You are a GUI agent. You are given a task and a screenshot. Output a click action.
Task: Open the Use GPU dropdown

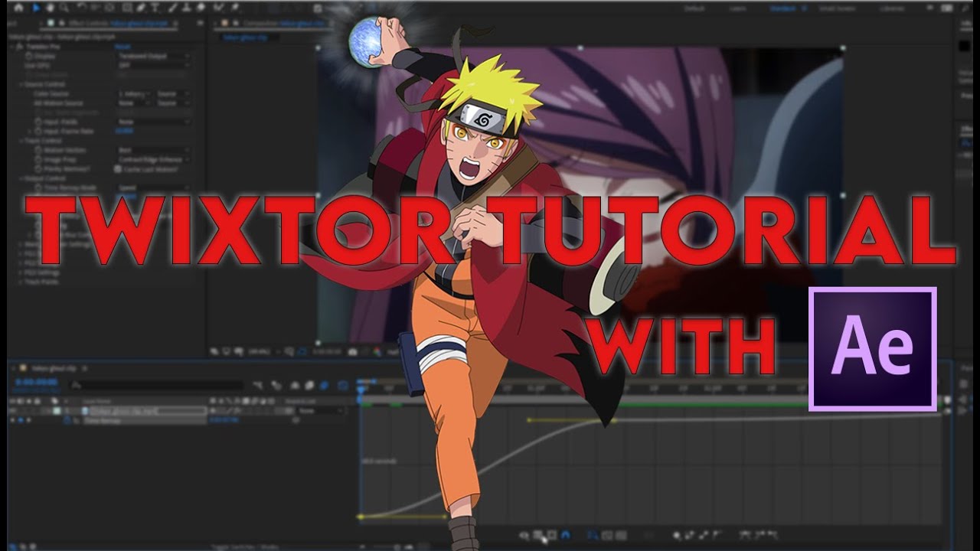[x=154, y=66]
